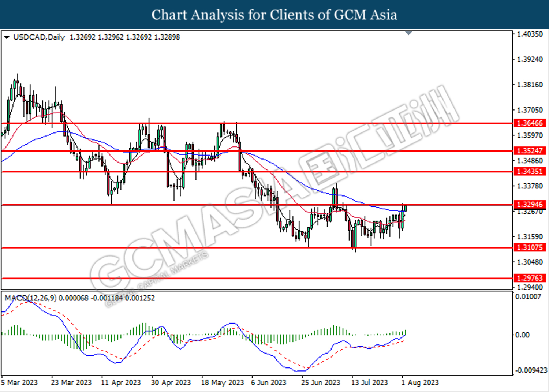549x392 pixels.
Task: Select the USDCAD,Daily symbol label
Action: coord(39,37)
